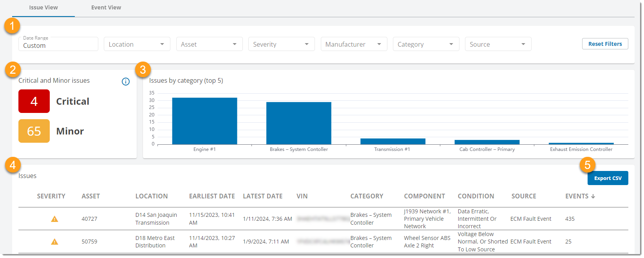Click latest date 1/9/2024, 7:11 AM
This screenshot has width=644, height=258.
[266, 242]
